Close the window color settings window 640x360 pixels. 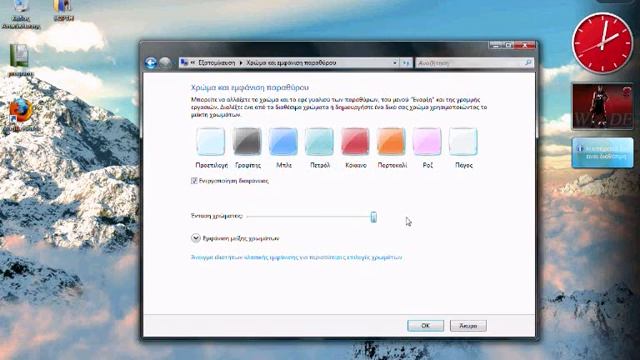[x=525, y=45]
